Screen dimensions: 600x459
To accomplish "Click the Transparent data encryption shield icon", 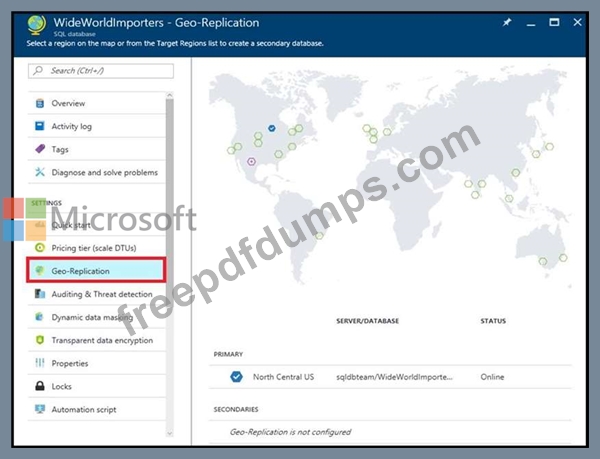I will pyautogui.click(x=40, y=340).
